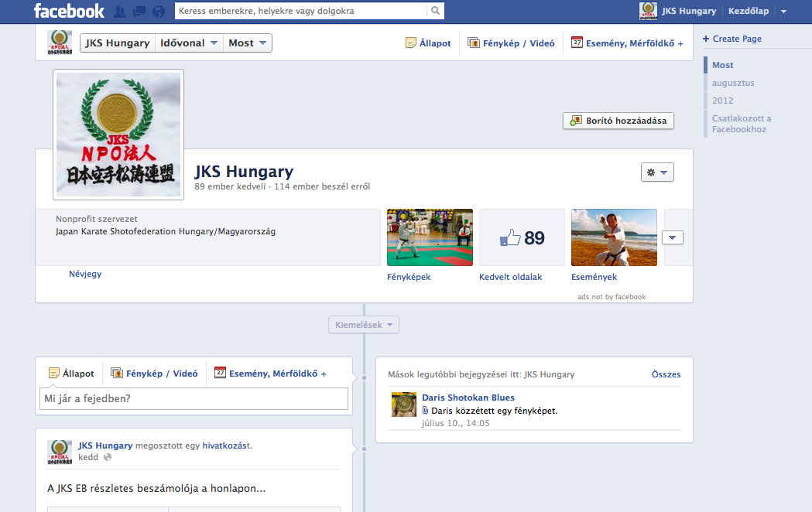Open the account dropdown arrow in the top bar
812x512 pixels.
pos(783,12)
